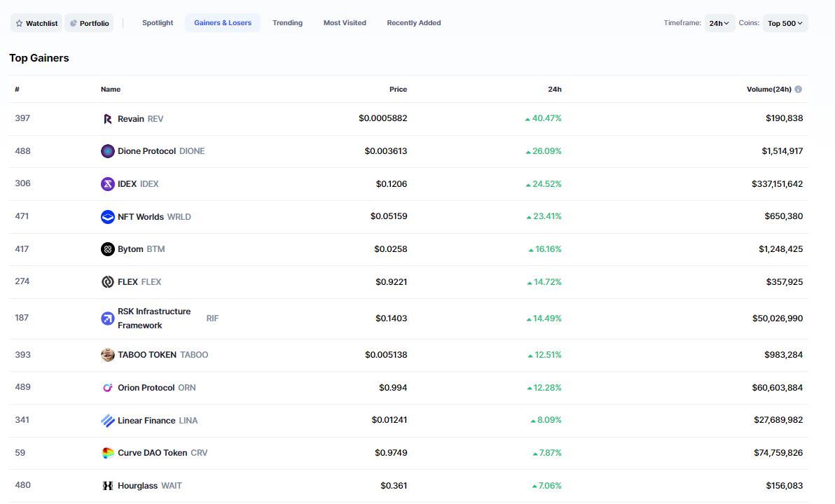The height and width of the screenshot is (504, 835).
Task: Switch to the Spotlight tab
Action: click(x=158, y=23)
